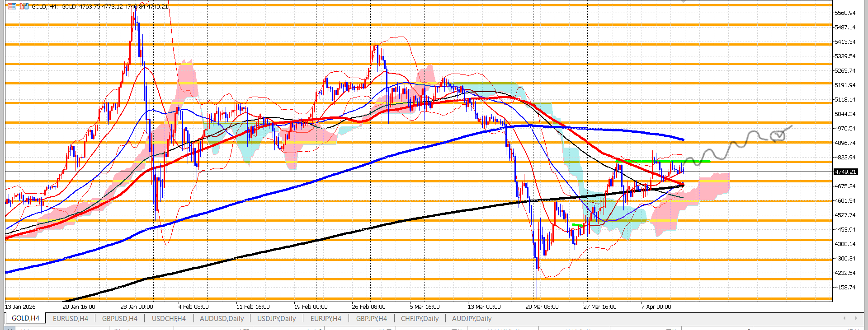Click the GOLD, H4 chart title text
868x330 pixels.
[44, 6]
